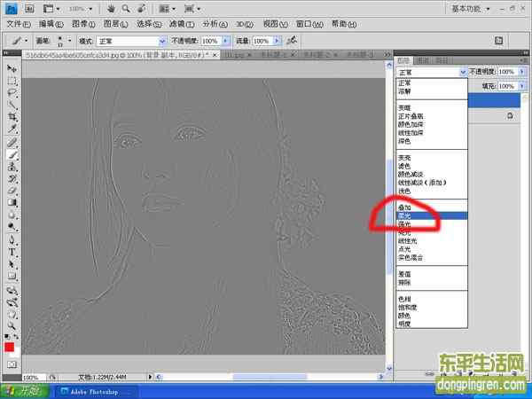The image size is (532, 399).
Task: Select the Horizontal Type tool
Action: pyautogui.click(x=12, y=252)
